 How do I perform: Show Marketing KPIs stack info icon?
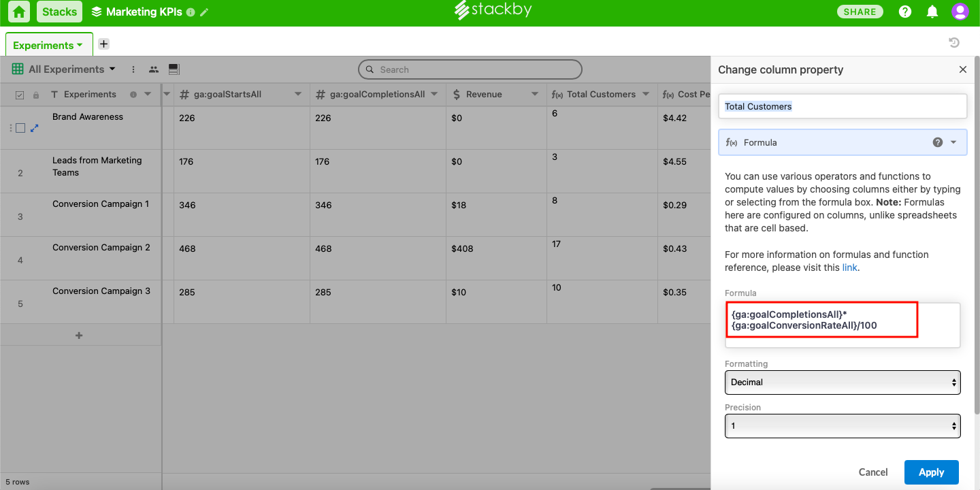point(191,12)
